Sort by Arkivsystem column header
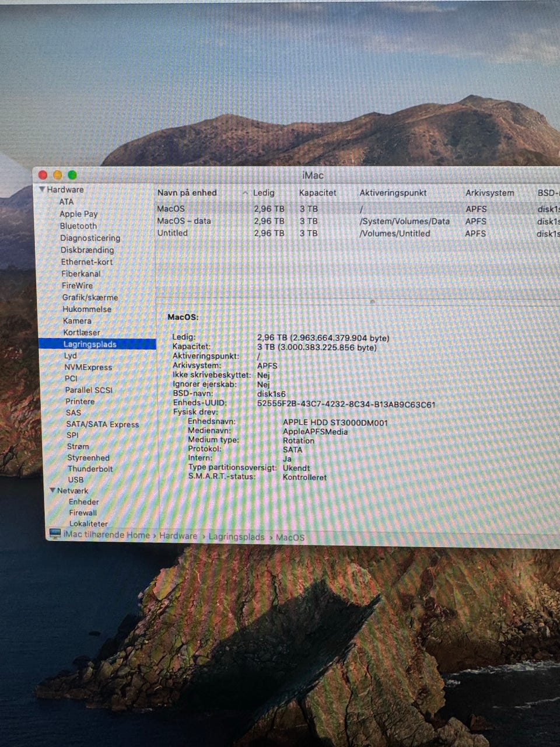This screenshot has width=560, height=747. [x=490, y=193]
